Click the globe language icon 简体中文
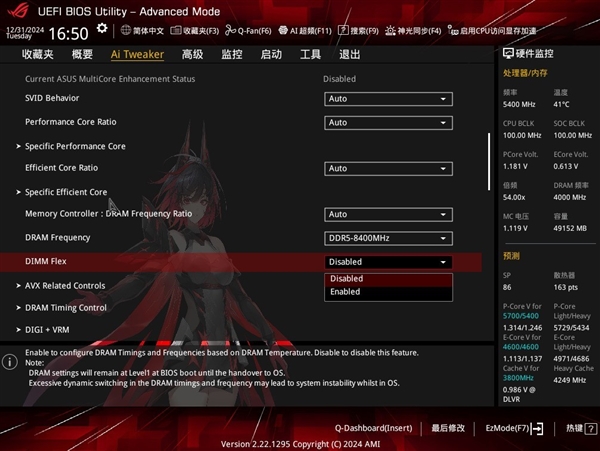Screen dimensions: 600x451 click(x=126, y=30)
